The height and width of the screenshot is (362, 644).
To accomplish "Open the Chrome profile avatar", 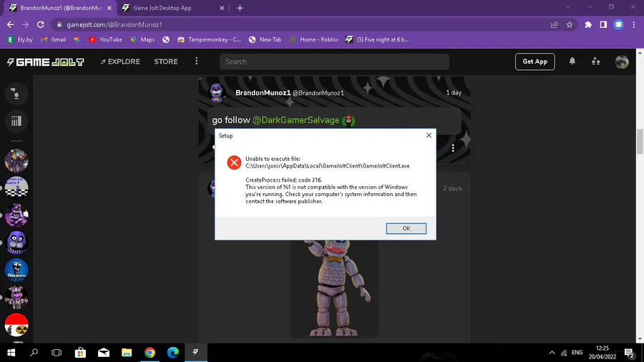I will click(618, 24).
